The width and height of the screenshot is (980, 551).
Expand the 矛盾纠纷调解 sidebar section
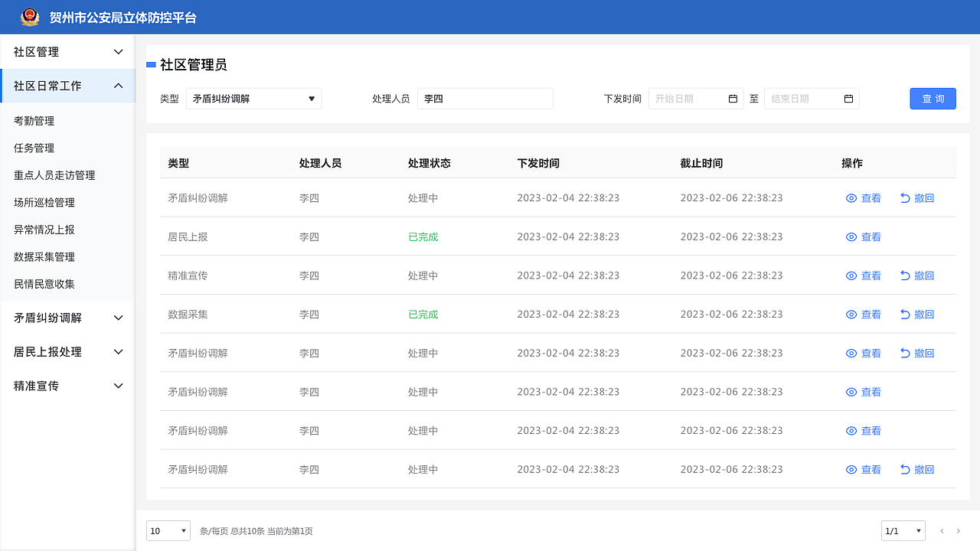point(67,317)
